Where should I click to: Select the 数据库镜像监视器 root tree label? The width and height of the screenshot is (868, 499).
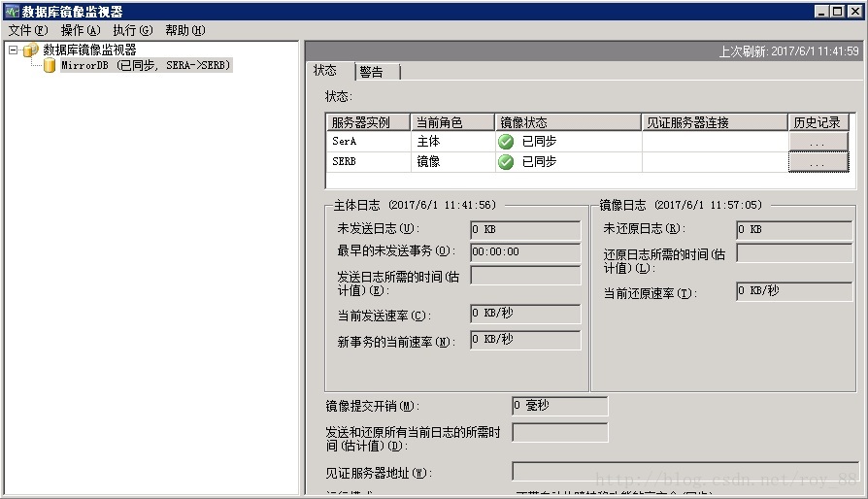[89, 50]
